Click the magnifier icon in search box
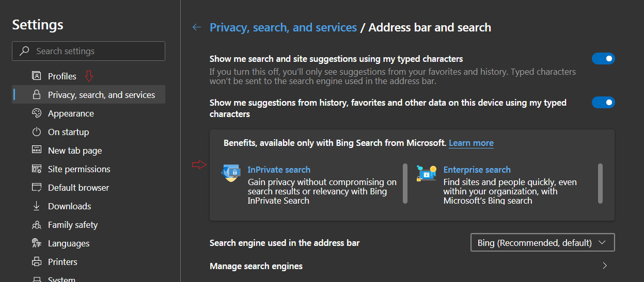 [24, 51]
